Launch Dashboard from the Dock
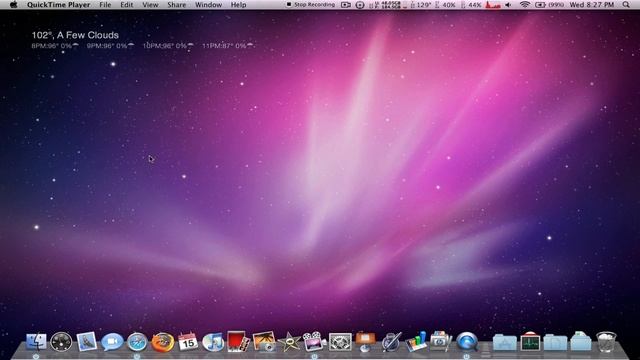640x360 pixels. coord(61,342)
